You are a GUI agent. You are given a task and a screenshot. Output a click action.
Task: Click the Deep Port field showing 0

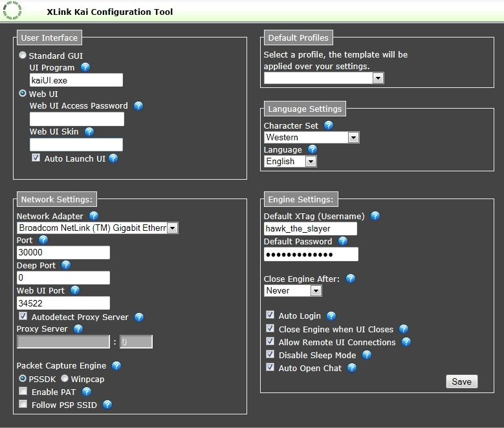(x=63, y=277)
